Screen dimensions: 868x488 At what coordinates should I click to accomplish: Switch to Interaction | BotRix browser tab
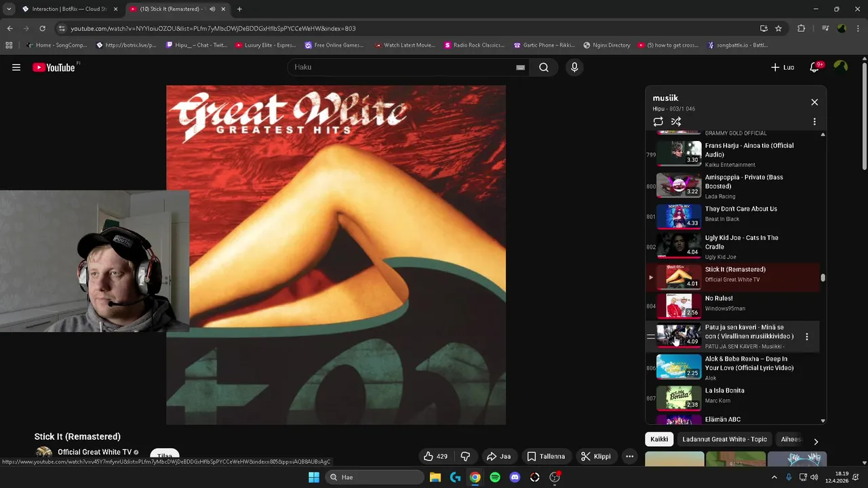pyautogui.click(x=69, y=9)
